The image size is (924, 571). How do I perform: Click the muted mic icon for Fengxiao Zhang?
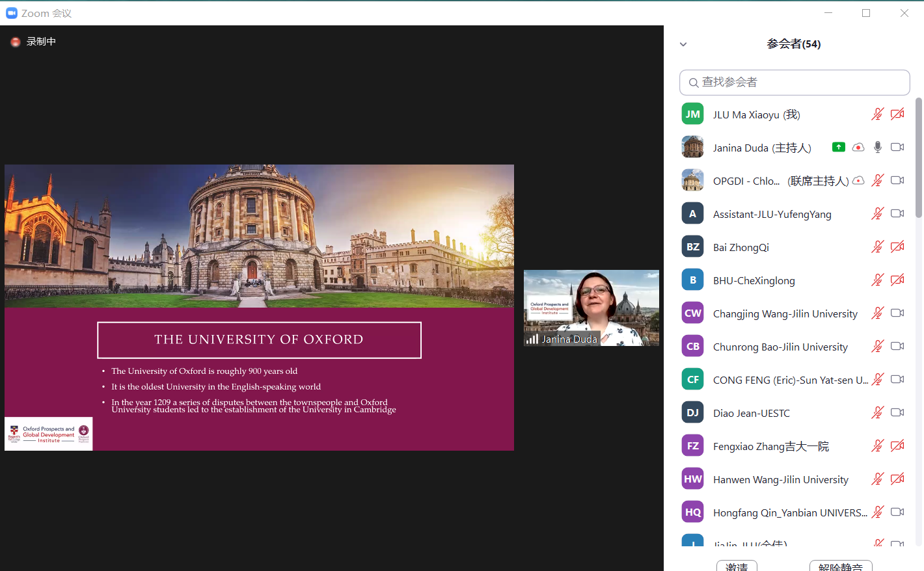[878, 445]
